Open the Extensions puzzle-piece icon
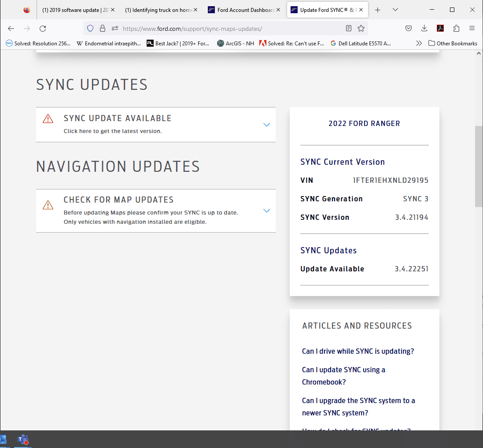 pyautogui.click(x=456, y=29)
